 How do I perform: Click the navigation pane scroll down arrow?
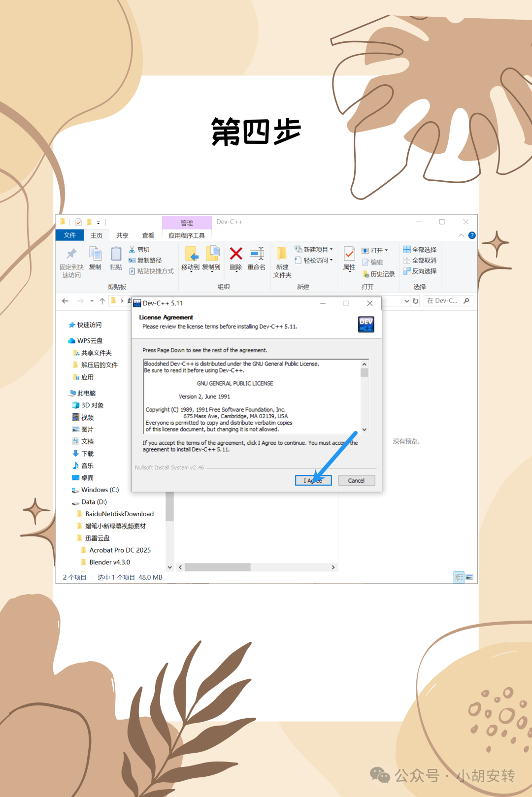click(x=169, y=567)
